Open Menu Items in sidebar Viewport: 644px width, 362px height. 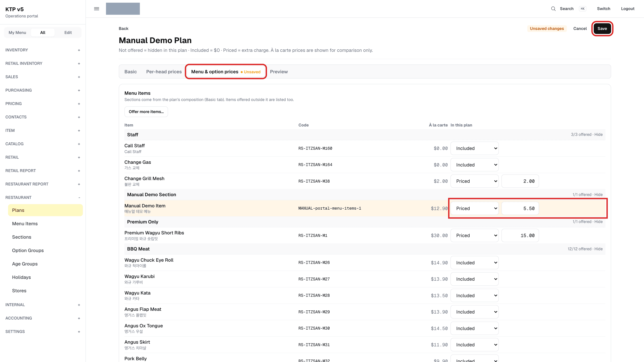[45, 224]
